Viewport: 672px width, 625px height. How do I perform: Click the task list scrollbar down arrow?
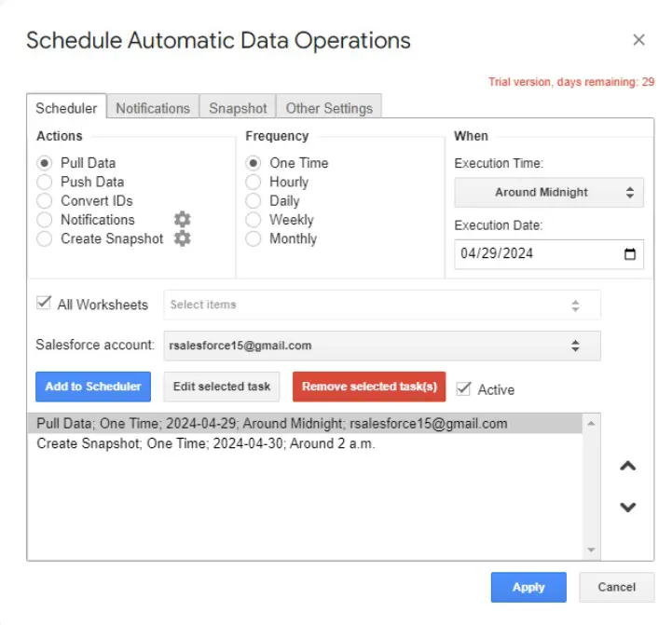point(590,550)
